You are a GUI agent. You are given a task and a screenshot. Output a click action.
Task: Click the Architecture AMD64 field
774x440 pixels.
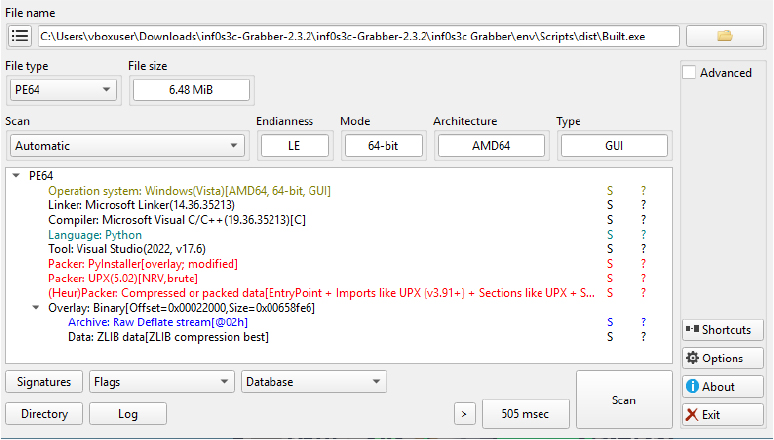pyautogui.click(x=491, y=146)
